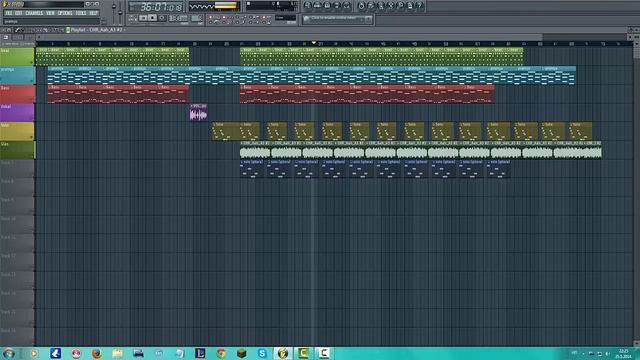The image size is (640, 360).
Task: Mute the Solo track
Action: (x=31, y=137)
